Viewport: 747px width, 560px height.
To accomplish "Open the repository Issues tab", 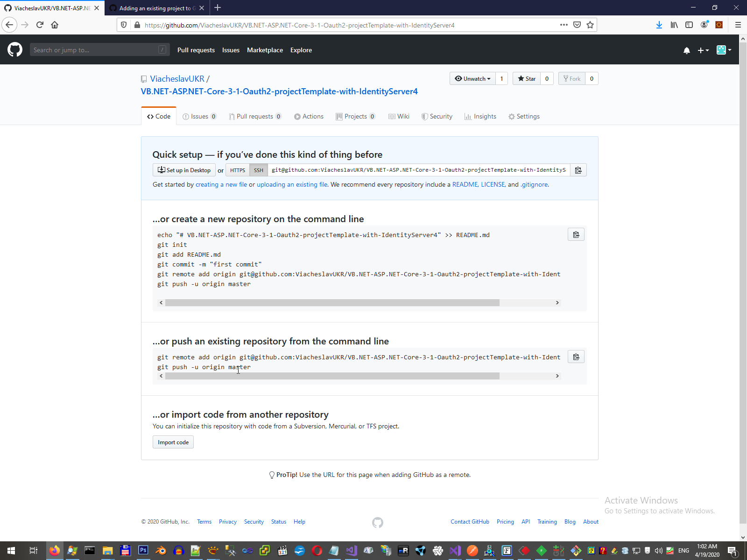I will click(199, 117).
